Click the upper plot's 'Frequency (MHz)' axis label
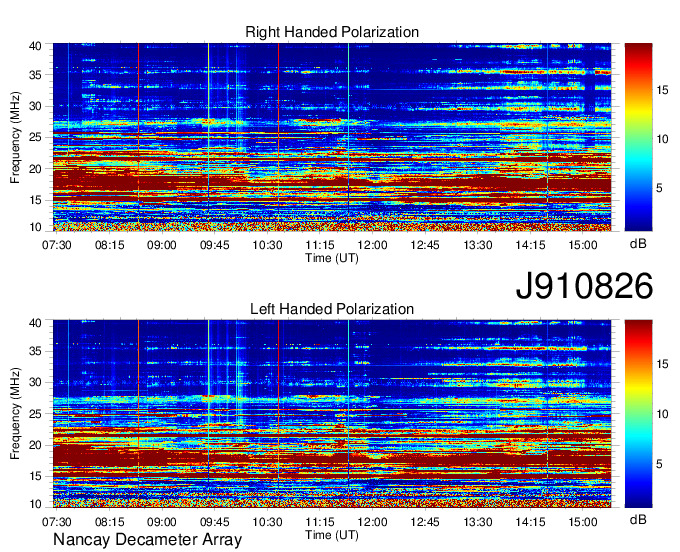The image size is (680, 552). pyautogui.click(x=15, y=137)
